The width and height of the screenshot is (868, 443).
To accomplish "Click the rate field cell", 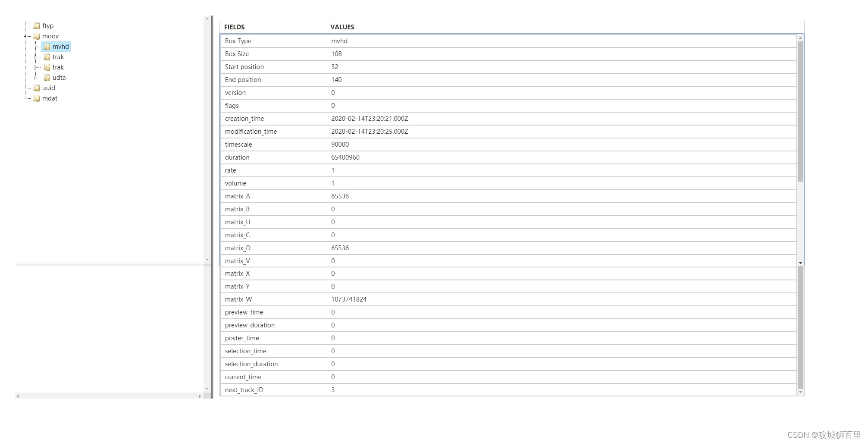I will (230, 170).
